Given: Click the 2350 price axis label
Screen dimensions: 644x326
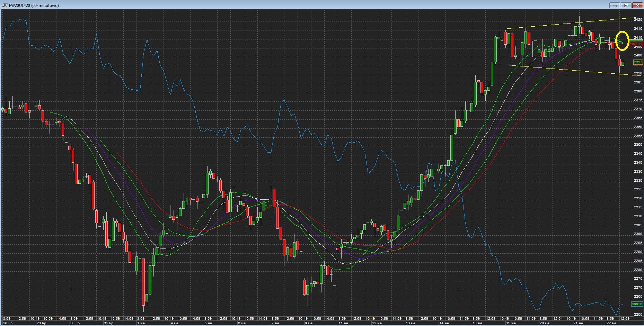Looking at the screenshot, I should pyautogui.click(x=638, y=145).
